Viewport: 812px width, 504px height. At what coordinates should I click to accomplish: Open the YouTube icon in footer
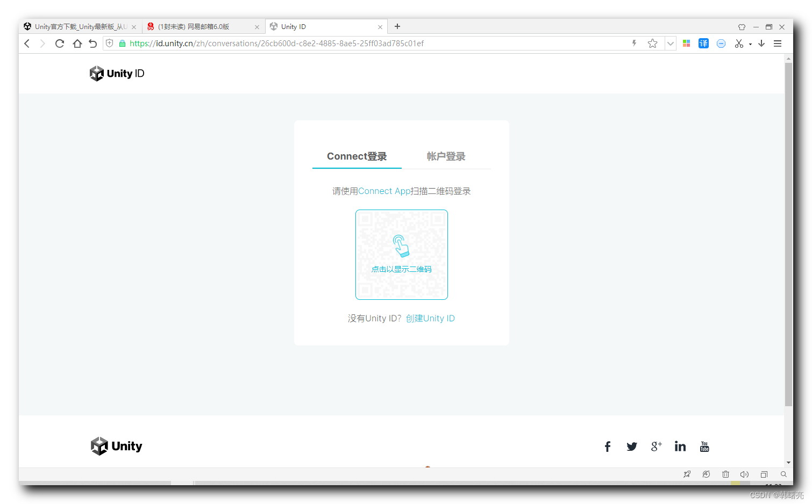704,447
